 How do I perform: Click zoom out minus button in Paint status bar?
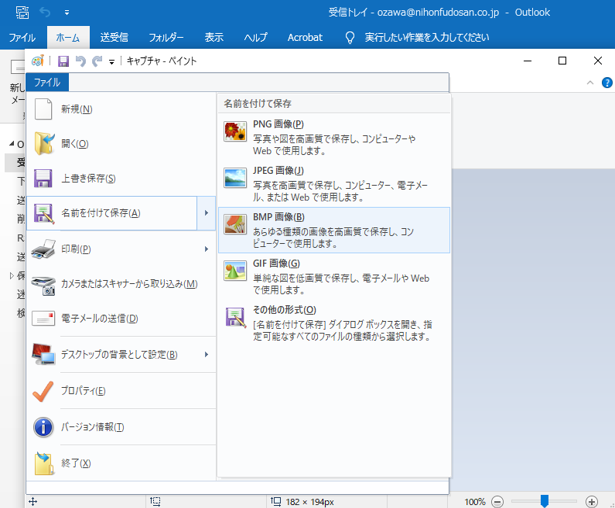click(497, 502)
